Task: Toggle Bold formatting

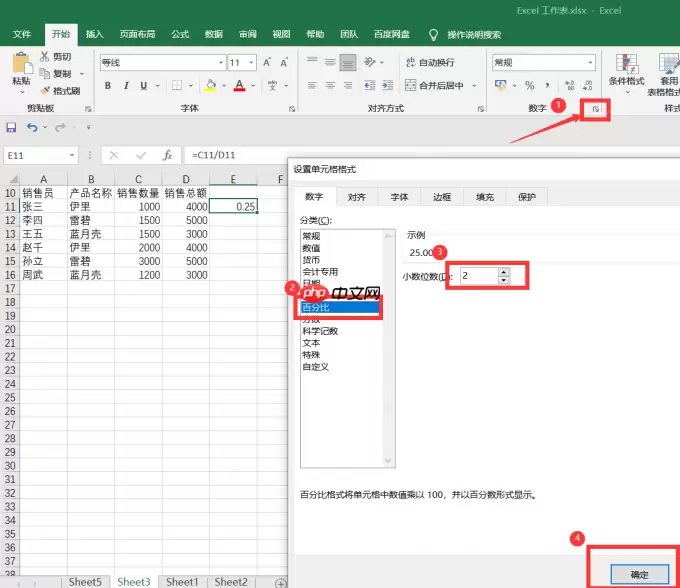Action: click(108, 85)
